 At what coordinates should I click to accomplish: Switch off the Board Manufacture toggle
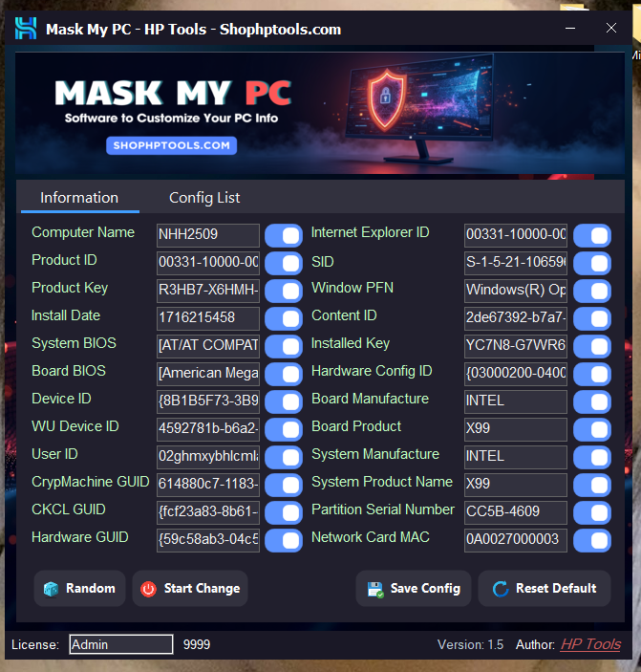tap(592, 402)
